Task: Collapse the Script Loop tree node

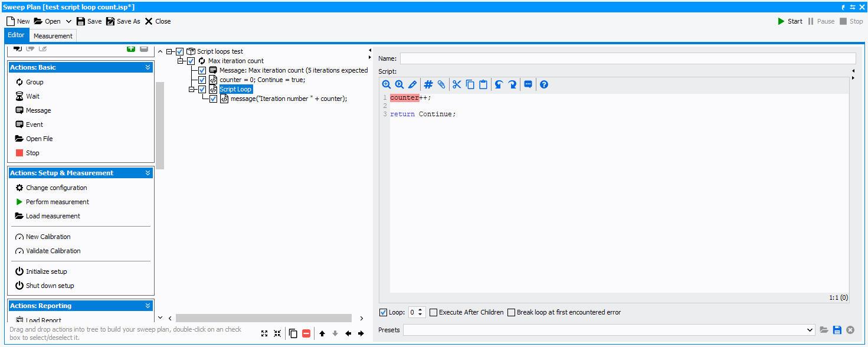Action: coord(192,89)
